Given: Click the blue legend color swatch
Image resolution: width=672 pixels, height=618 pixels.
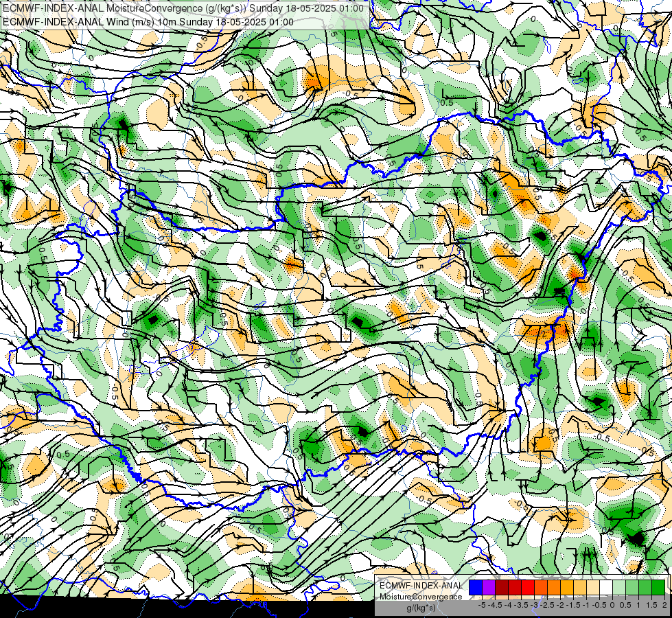Looking at the screenshot, I should coord(476,587).
